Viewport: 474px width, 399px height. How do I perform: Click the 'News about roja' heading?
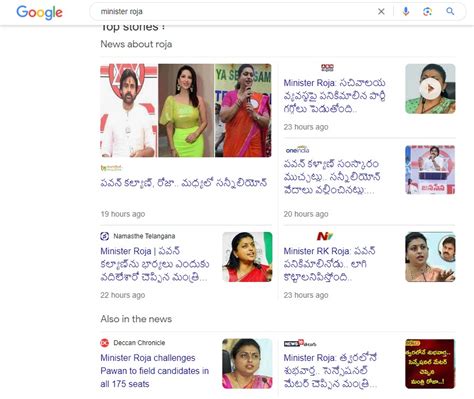tap(136, 44)
